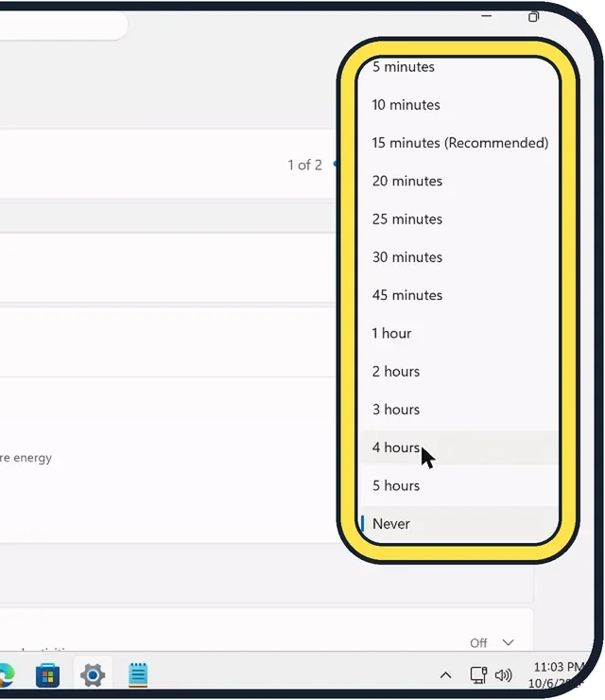Screen dimensions: 605x700
Task: Open the volume speaker tray icon
Action: [503, 675]
